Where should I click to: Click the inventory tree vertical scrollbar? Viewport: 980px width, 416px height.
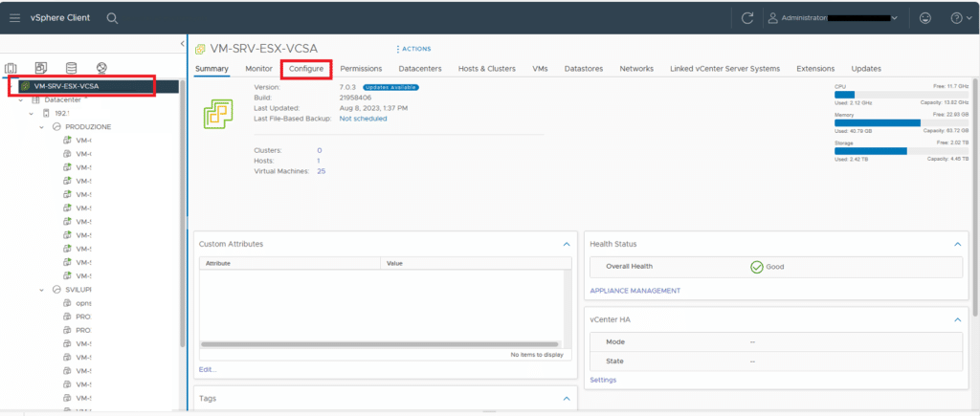pos(183,212)
